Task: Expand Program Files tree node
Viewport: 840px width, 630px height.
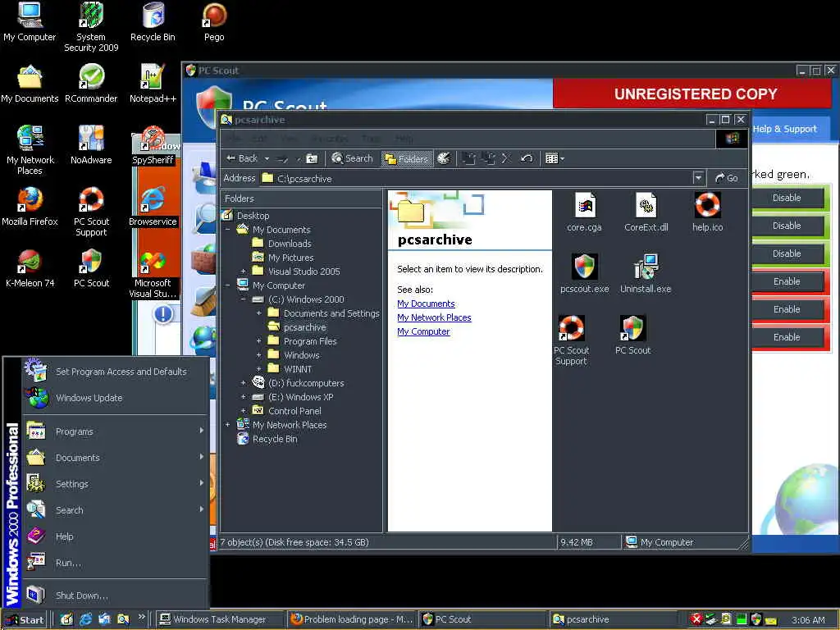Action: 258,340
